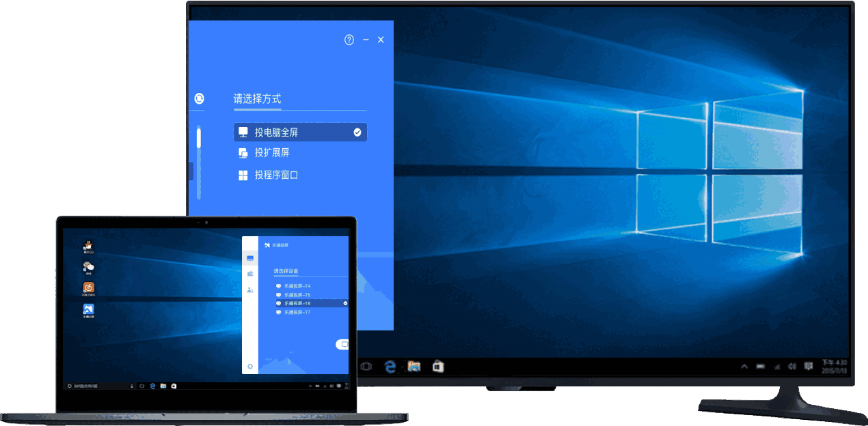Open the WeChat desktop icon on laptop
This screenshot has height=426, width=868.
(x=88, y=268)
